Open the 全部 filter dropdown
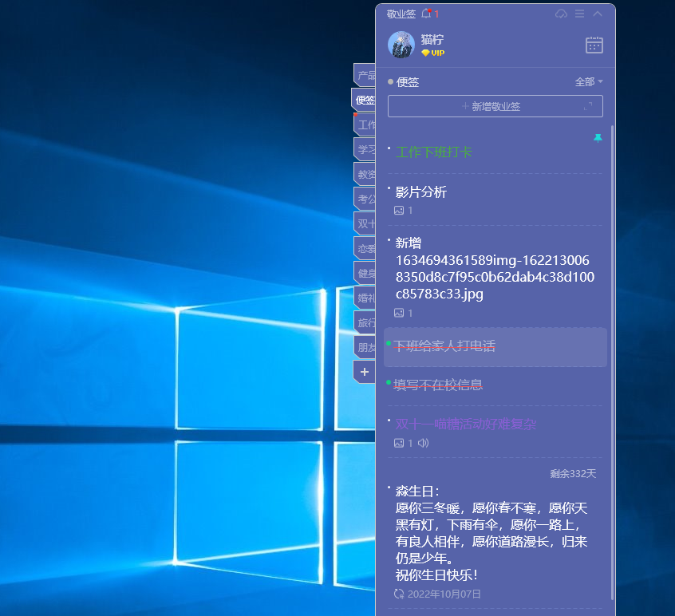The height and width of the screenshot is (616, 675). pos(589,82)
